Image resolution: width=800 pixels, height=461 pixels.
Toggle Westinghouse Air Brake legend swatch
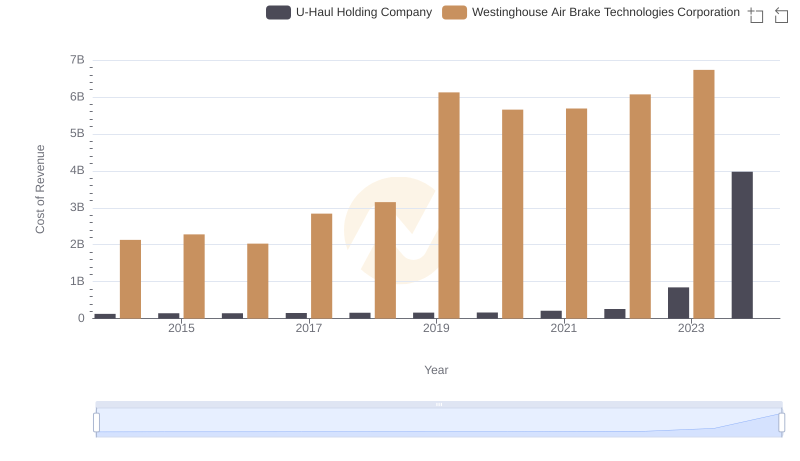(x=454, y=12)
